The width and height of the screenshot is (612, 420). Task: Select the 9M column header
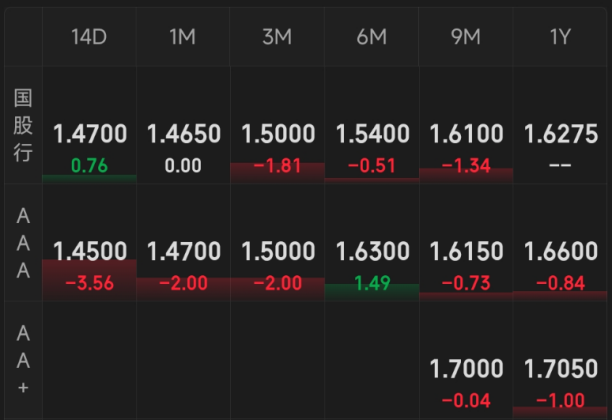click(x=466, y=37)
